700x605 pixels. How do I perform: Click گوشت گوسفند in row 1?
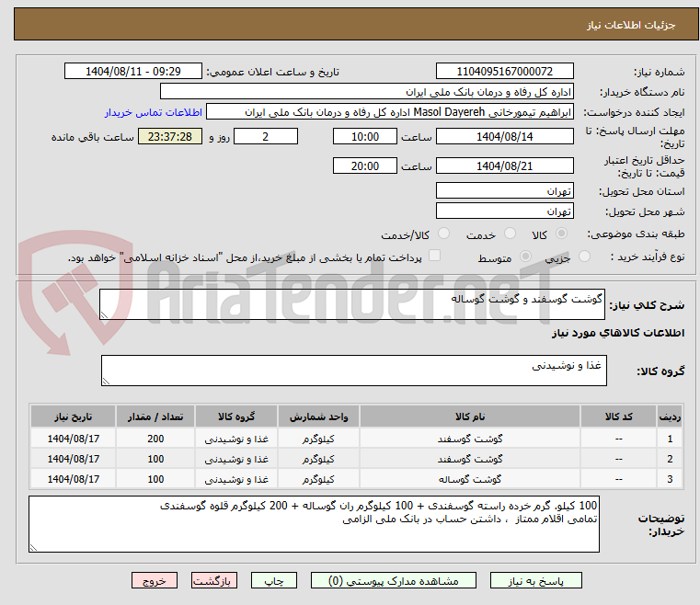point(470,439)
